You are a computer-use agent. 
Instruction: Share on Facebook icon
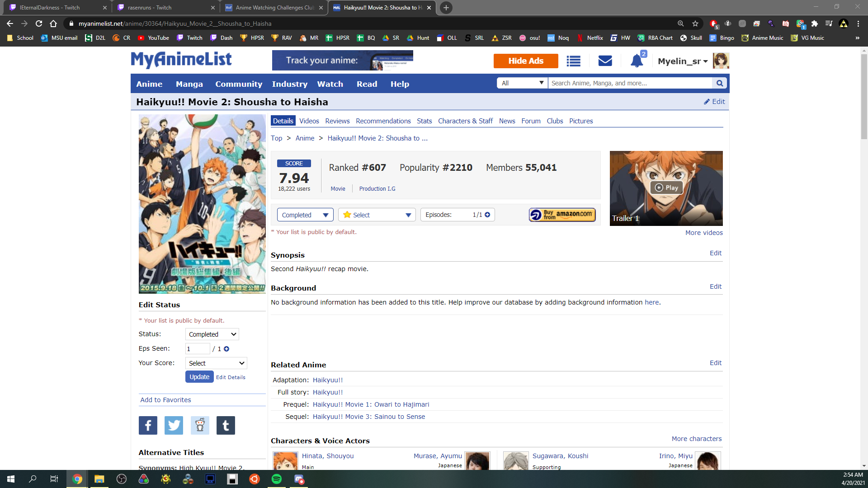148,425
